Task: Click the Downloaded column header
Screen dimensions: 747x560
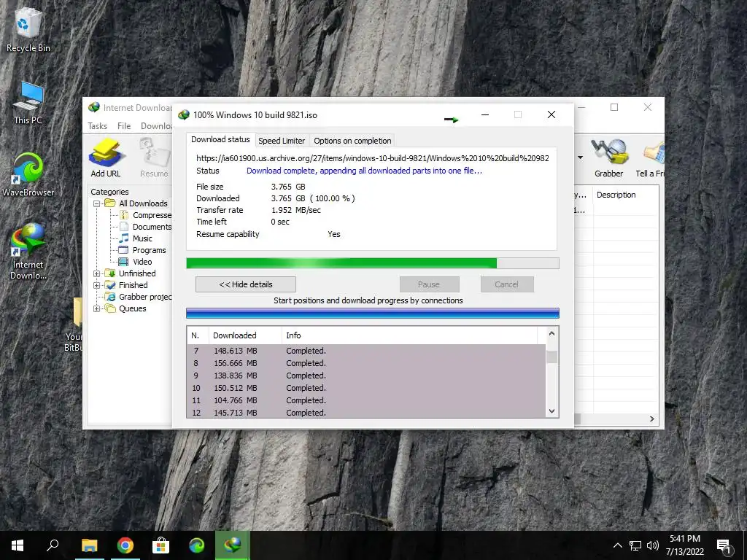Action: point(245,335)
